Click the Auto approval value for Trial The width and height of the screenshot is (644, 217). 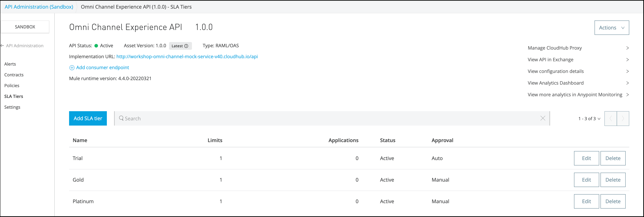point(437,158)
